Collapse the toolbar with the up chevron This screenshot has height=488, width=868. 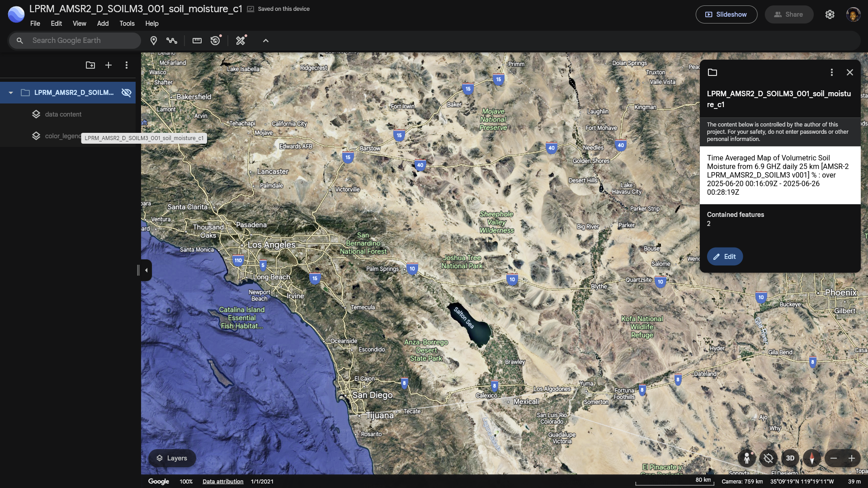[266, 41]
